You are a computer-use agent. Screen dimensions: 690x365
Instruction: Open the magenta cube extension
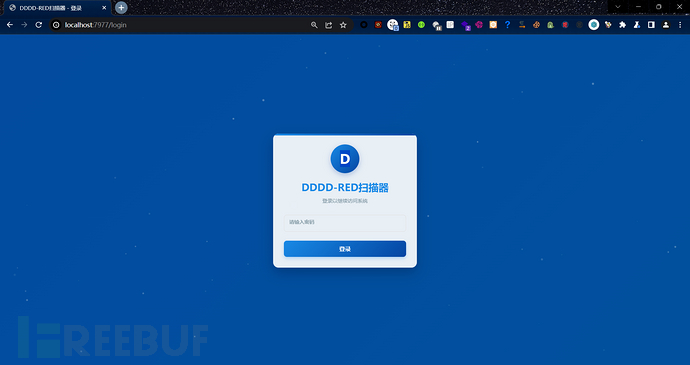click(479, 25)
